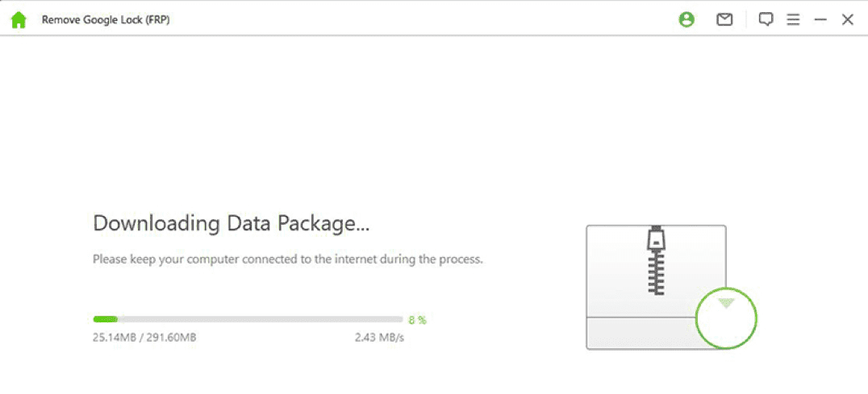Click the Downloading Data Package heading
Screen dimensions: 868x394
pyautogui.click(x=231, y=223)
